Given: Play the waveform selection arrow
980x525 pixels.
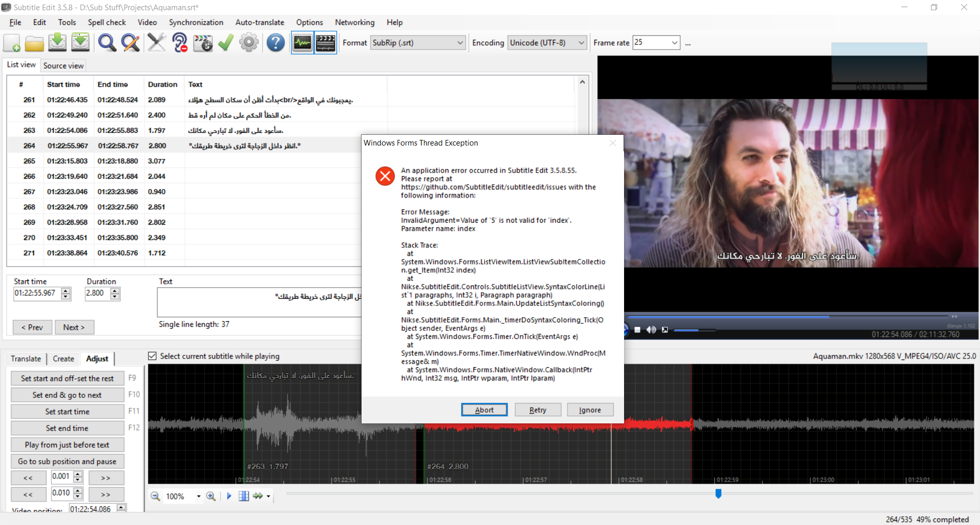Looking at the screenshot, I should click(229, 496).
